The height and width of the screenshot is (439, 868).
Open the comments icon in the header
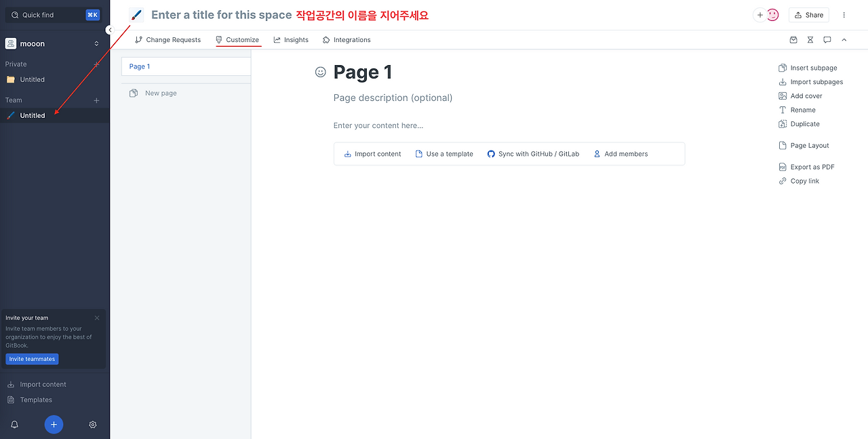point(827,40)
